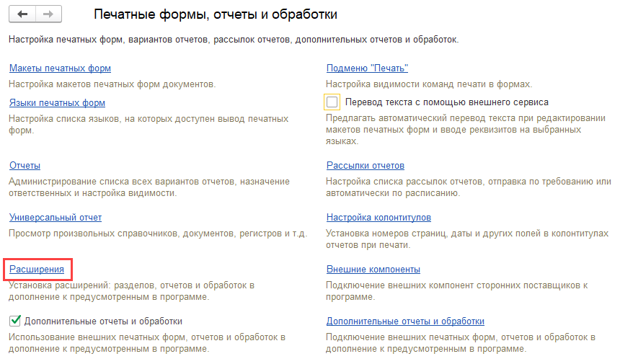633x364 pixels.
Task: Click the description text under Универсальный отчет
Action: 158,234
